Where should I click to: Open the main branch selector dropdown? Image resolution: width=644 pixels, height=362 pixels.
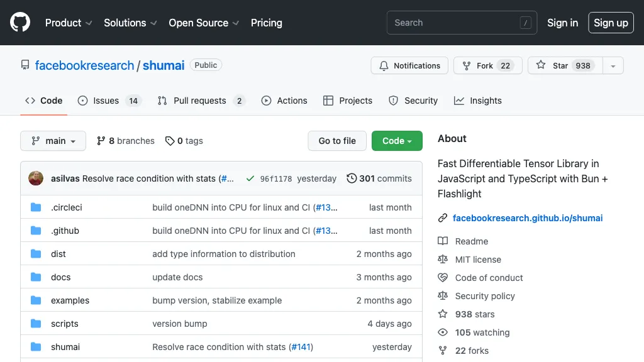53,141
